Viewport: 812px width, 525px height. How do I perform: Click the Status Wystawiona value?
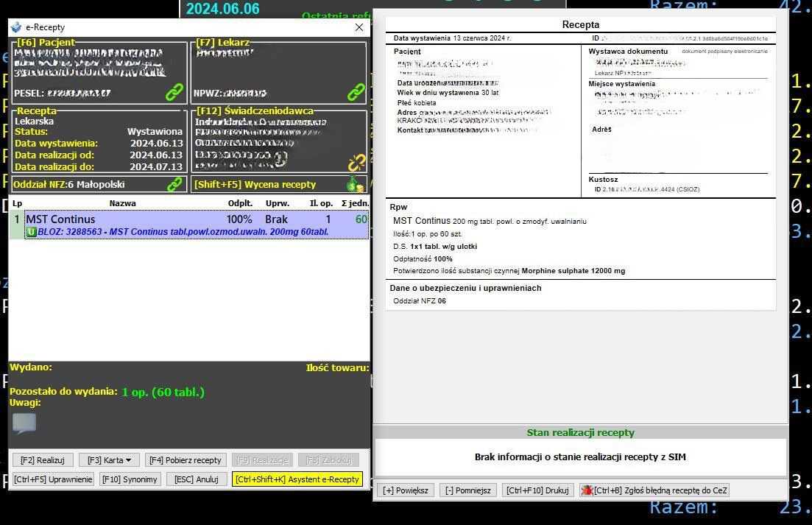(x=155, y=132)
